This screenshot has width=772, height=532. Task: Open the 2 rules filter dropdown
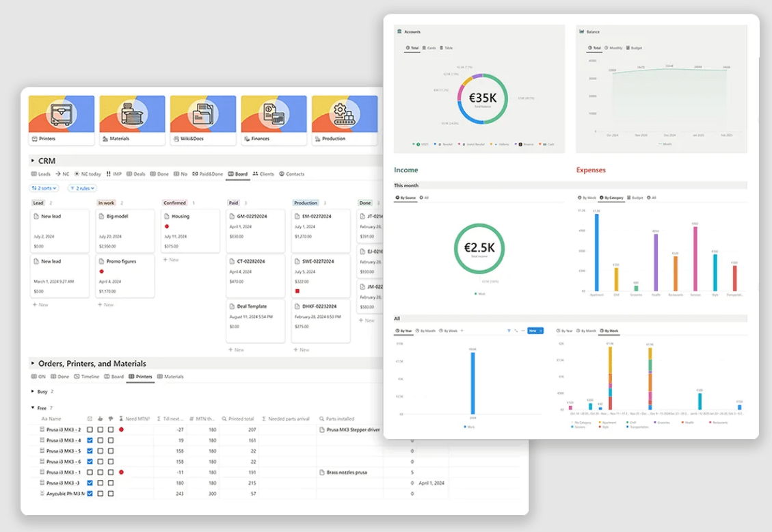click(82, 188)
